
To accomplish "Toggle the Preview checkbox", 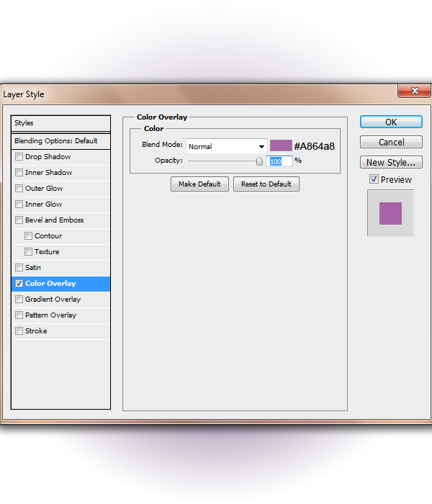I will 374,179.
